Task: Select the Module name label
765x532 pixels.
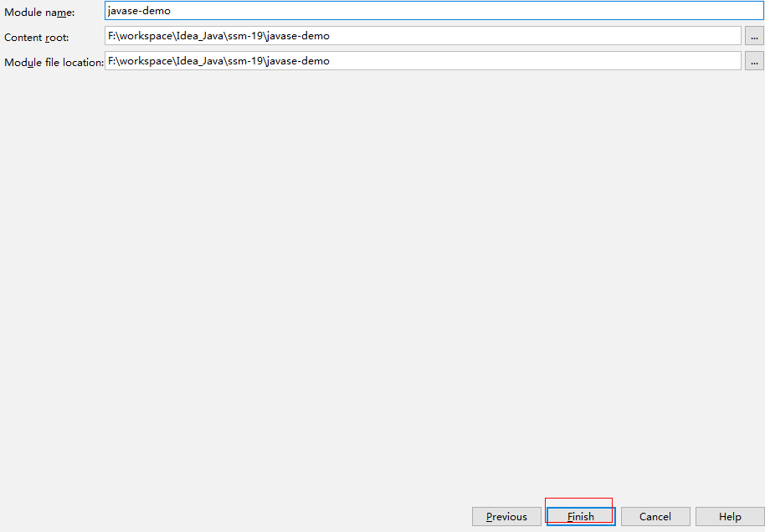Action: (39, 13)
